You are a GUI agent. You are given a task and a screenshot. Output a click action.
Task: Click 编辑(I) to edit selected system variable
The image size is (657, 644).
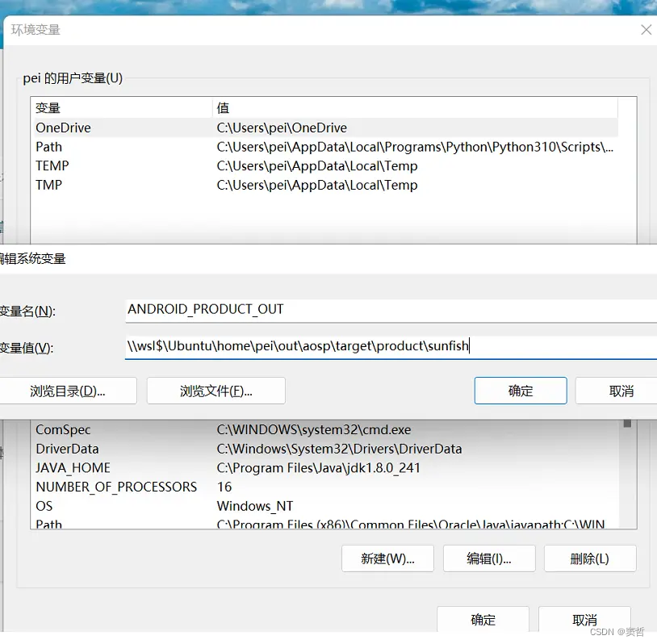488,558
